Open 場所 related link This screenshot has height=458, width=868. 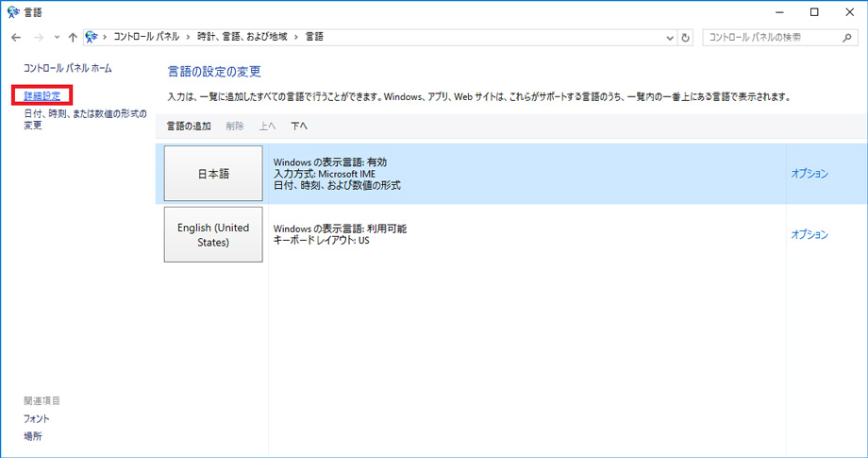[x=33, y=436]
